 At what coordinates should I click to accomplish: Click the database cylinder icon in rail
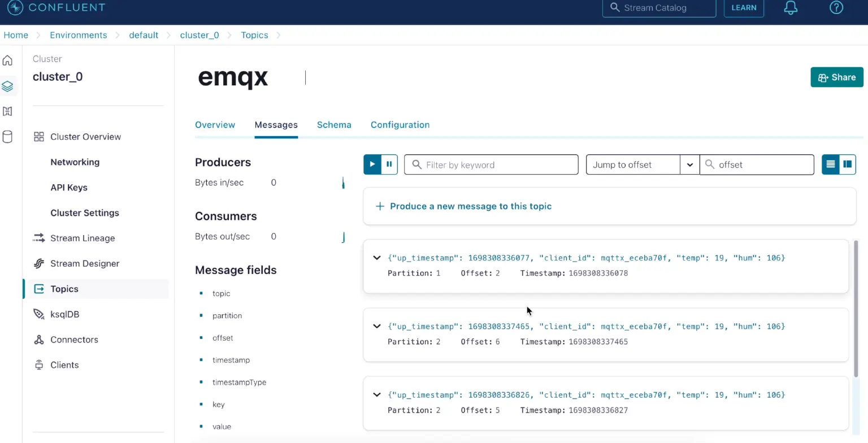point(7,137)
